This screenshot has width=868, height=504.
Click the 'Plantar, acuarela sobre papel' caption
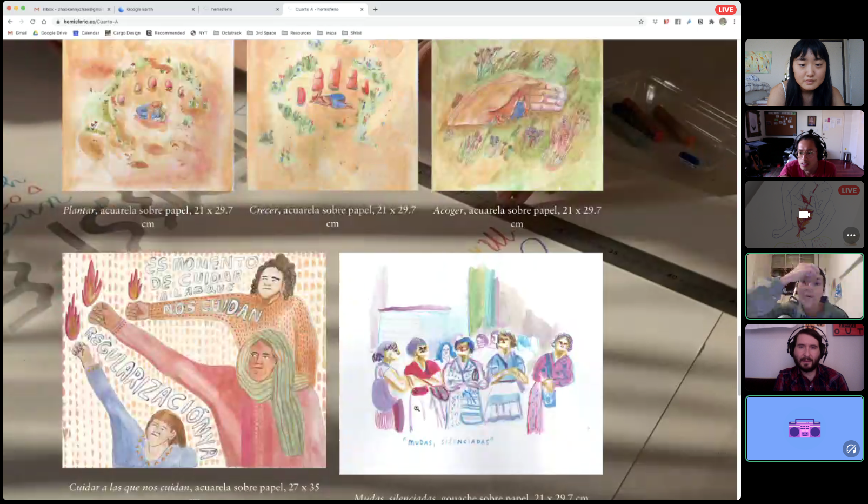coord(148,217)
